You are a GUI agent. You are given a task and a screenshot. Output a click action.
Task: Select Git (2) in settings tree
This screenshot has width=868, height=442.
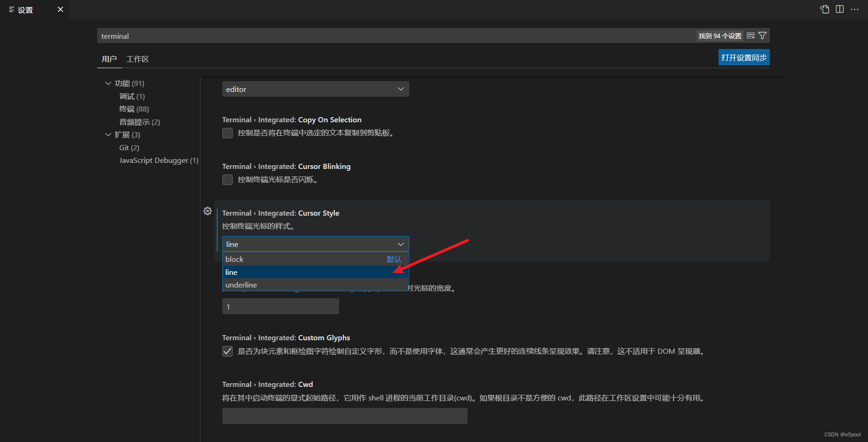(x=129, y=147)
